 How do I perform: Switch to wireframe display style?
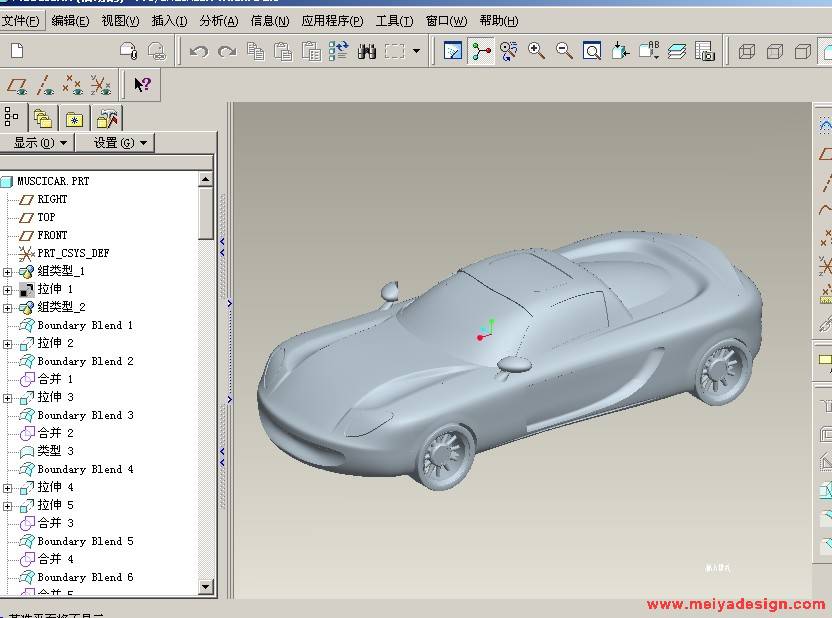pos(747,51)
